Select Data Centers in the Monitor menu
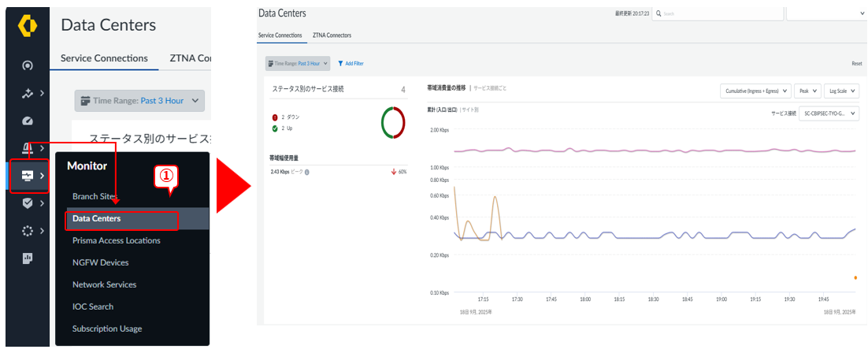Screen dimensions: 868x353 (x=97, y=218)
